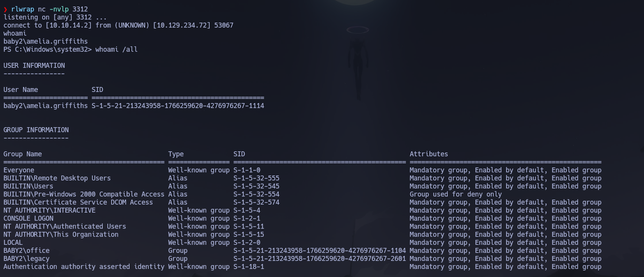
Task: Click attributes text in the LOCAL row
Action: point(506,243)
